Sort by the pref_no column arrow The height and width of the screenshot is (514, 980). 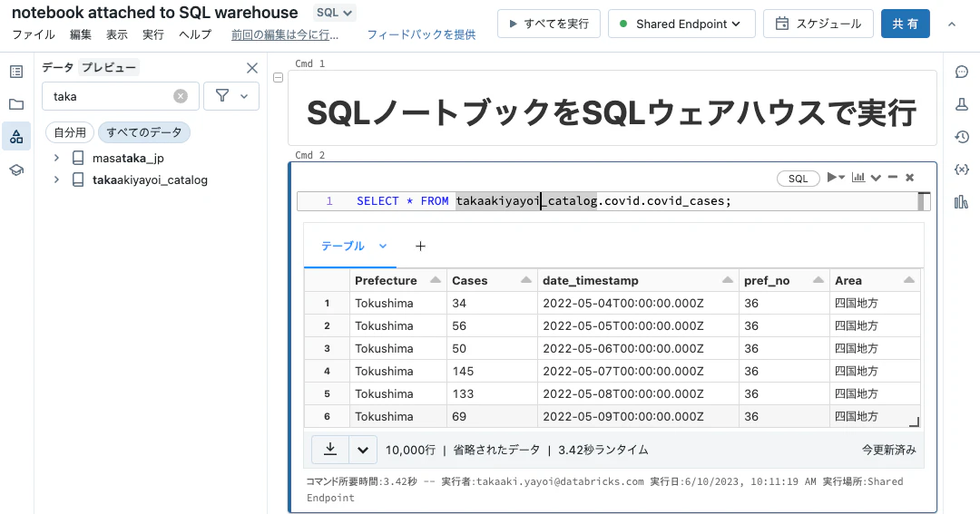tap(818, 280)
